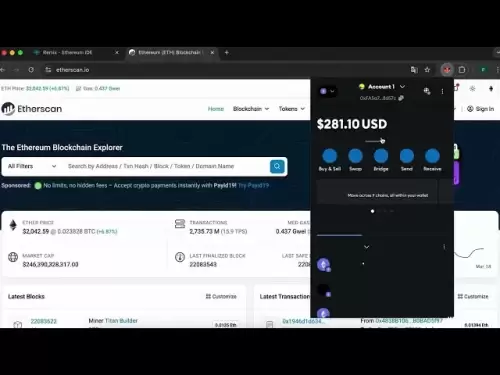500x375 pixels.
Task: Open block 22083622 link
Action: click(x=44, y=321)
